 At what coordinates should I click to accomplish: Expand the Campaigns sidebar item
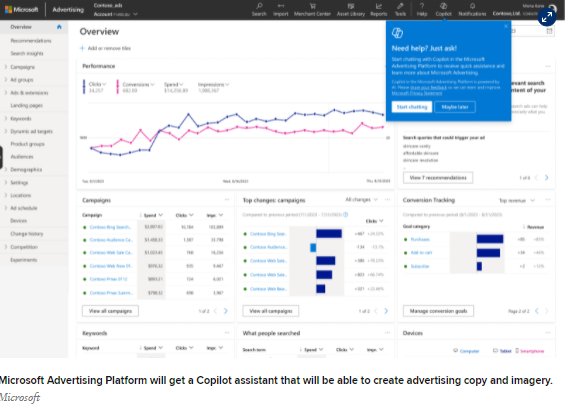coord(6,67)
